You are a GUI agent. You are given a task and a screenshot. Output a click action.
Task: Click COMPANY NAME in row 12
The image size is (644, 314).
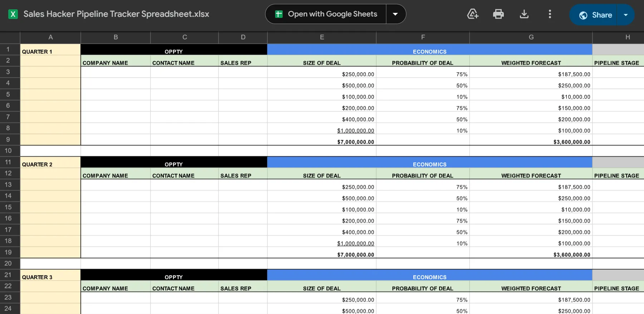[115, 173]
